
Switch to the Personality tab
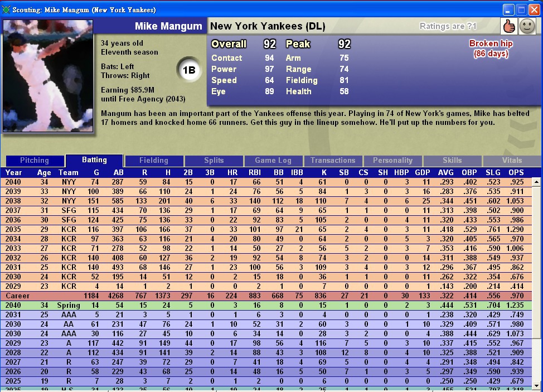click(392, 161)
